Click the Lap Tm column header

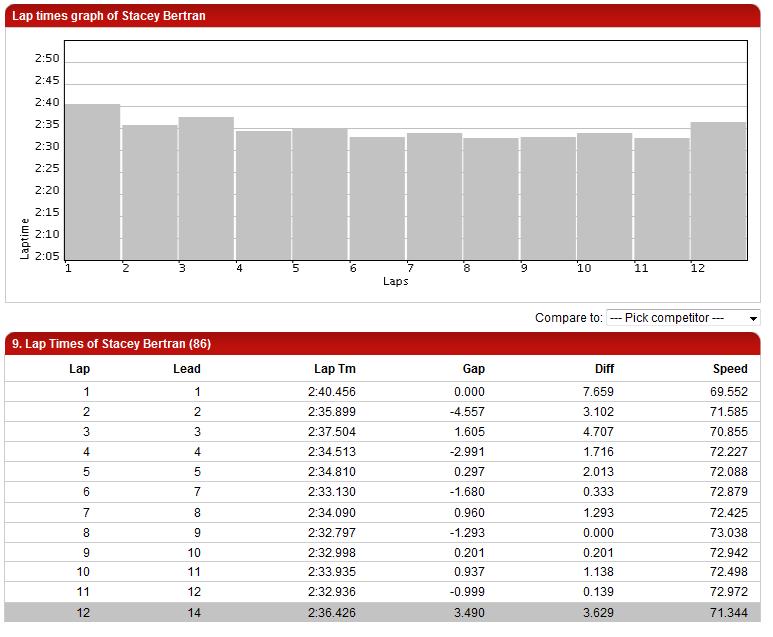pos(335,369)
